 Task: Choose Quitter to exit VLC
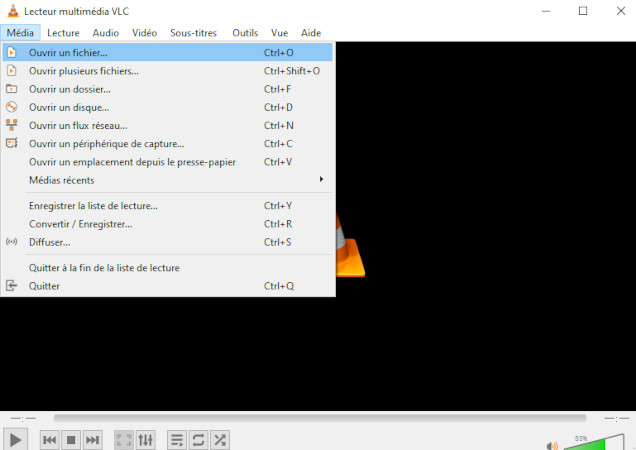(168, 286)
